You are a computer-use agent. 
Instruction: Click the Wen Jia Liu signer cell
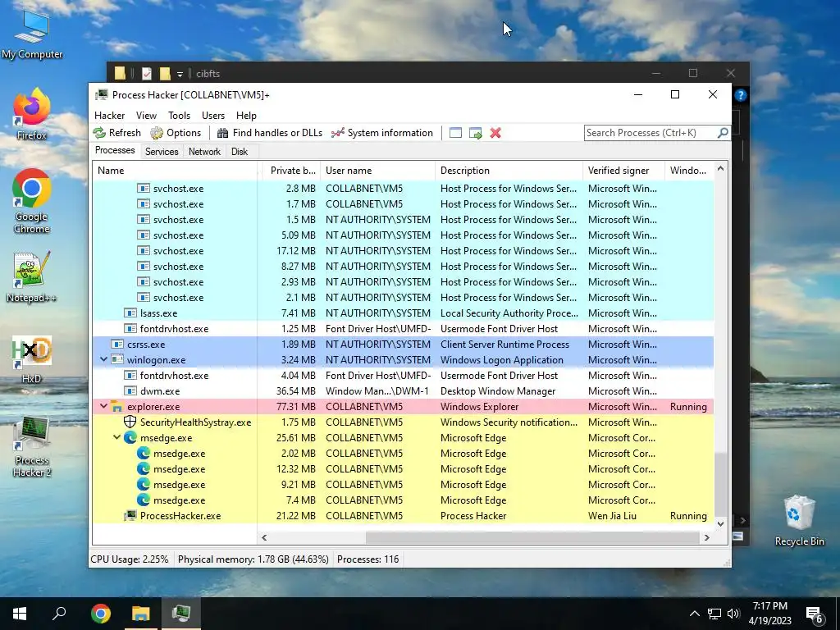pos(612,515)
